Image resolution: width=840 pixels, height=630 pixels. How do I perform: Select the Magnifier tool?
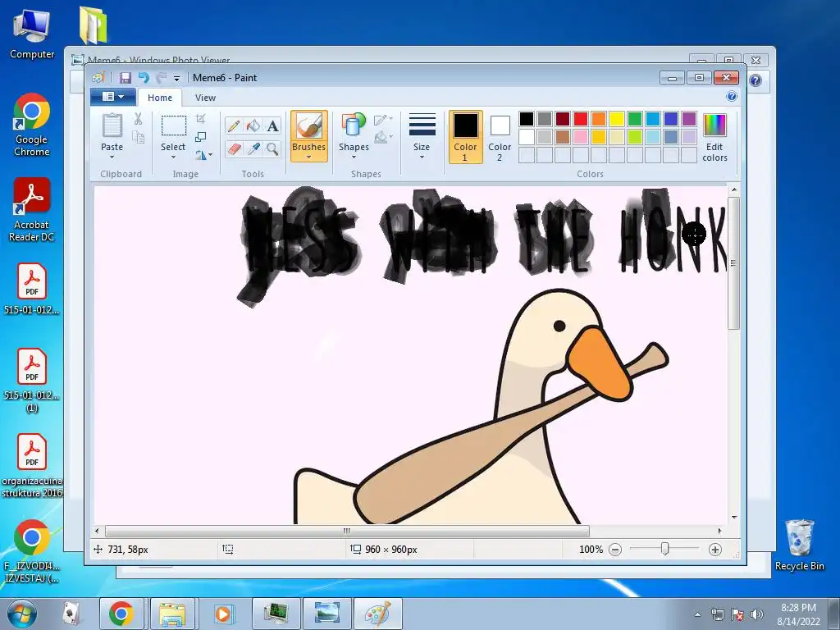[272, 148]
